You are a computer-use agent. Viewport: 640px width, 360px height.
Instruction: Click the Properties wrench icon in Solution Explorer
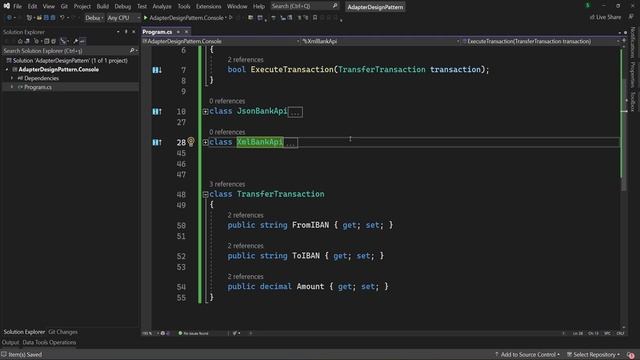point(76,41)
